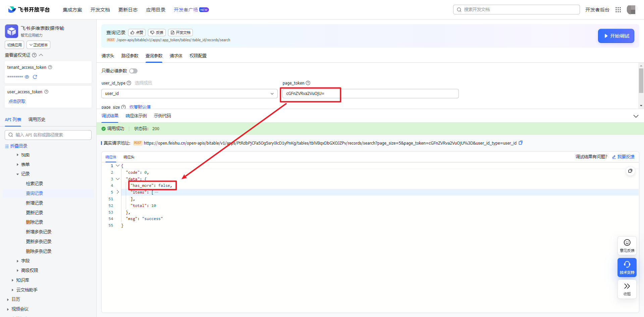This screenshot has width=644, height=317.
Task: Click the search magnifier in docs search
Action: (x=459, y=10)
